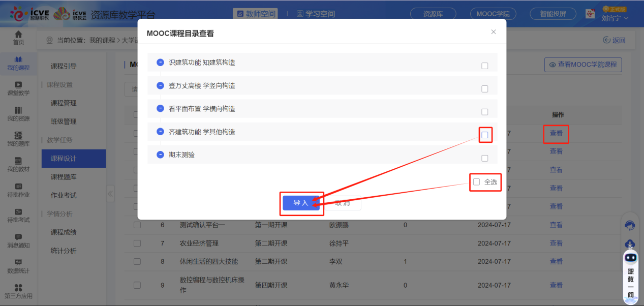This screenshot has height=306, width=644.
Task: Click the 首页 home icon in sidebar
Action: coord(18,35)
